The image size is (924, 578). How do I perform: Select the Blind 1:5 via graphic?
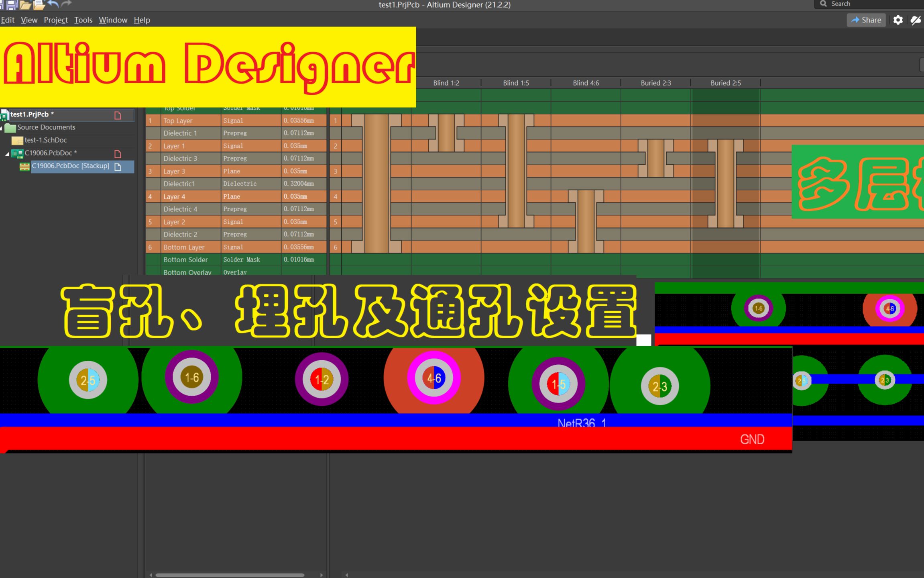[x=516, y=171]
